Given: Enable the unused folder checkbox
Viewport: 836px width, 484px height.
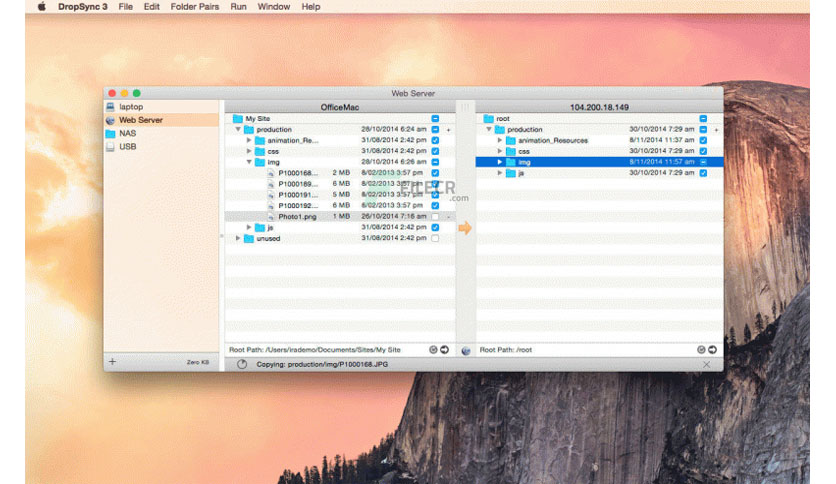Looking at the screenshot, I should [x=435, y=238].
